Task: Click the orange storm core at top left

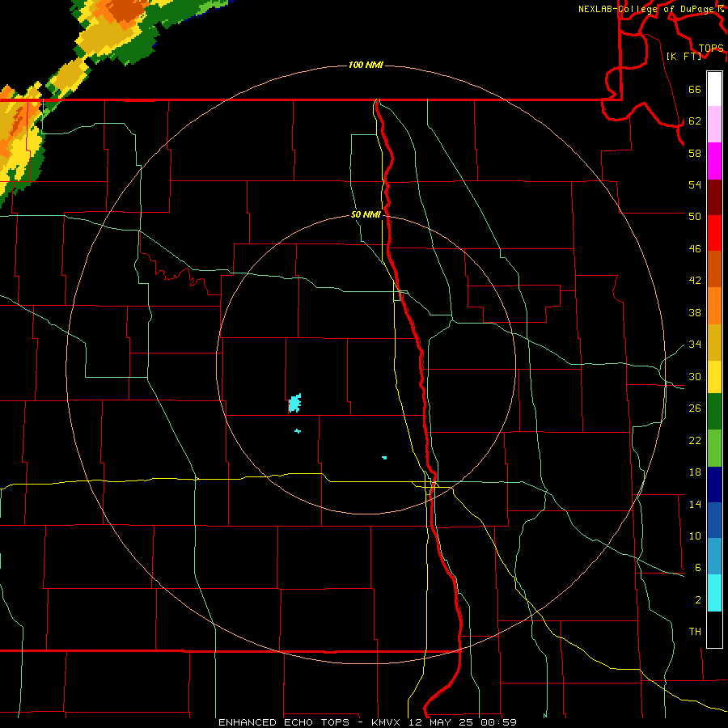Action: pos(126,11)
